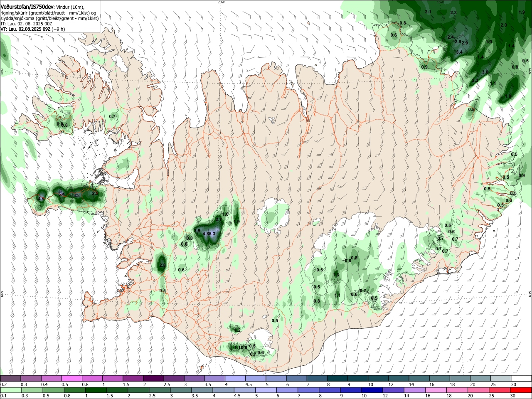Click the 1.3 precipitation value

coord(336,275)
